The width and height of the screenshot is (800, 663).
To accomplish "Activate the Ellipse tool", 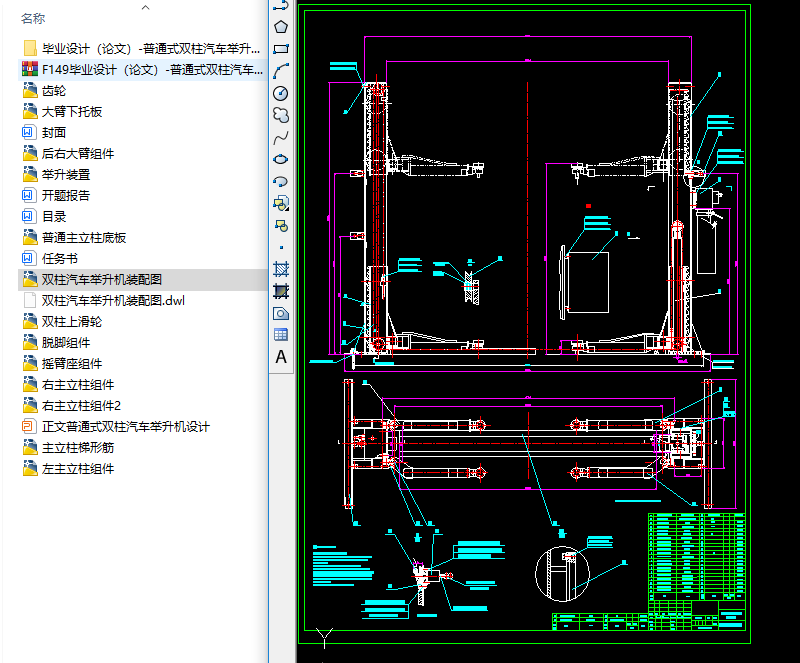I will 281,159.
